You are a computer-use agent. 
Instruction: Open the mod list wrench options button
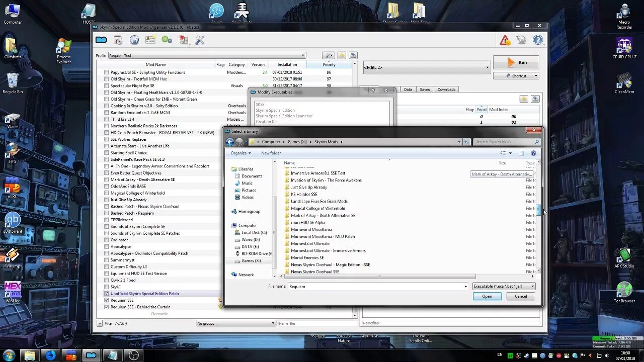[328, 55]
